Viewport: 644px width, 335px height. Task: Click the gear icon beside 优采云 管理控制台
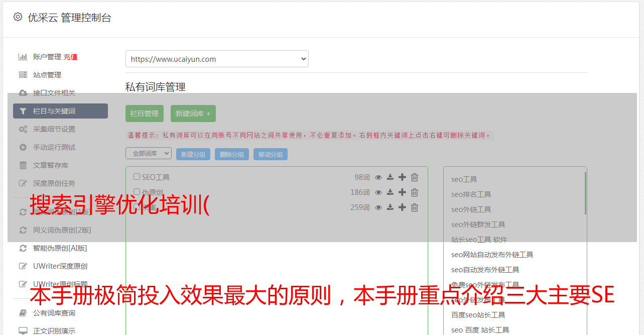pos(18,17)
